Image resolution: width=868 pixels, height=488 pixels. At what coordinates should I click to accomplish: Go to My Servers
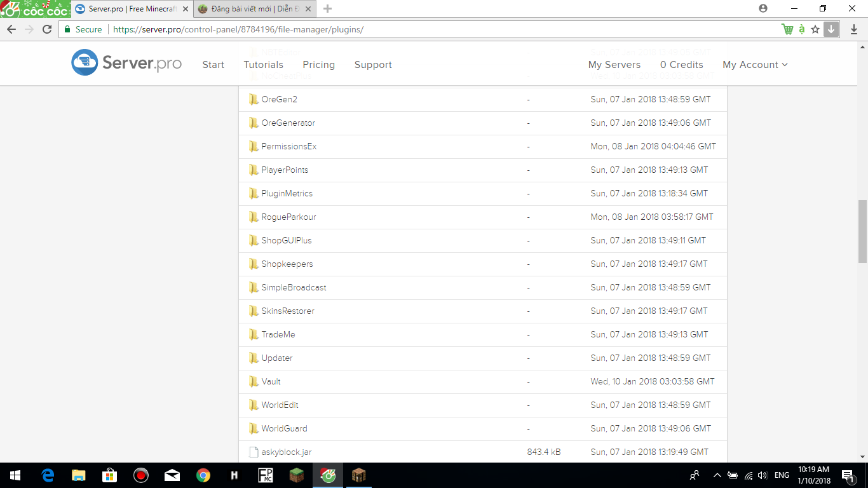click(x=614, y=65)
